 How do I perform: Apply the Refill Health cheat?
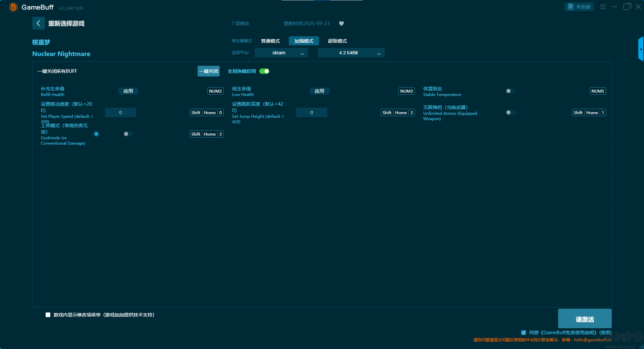pyautogui.click(x=128, y=91)
